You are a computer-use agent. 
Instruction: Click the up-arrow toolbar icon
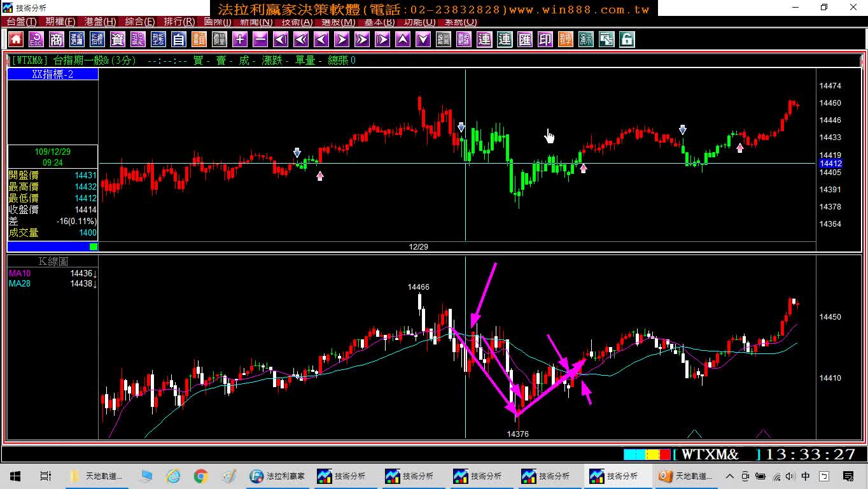coord(403,39)
